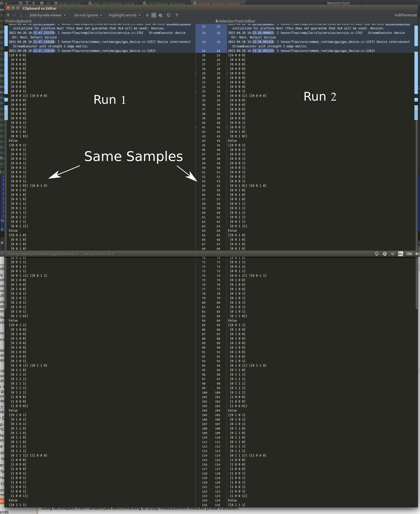Open the Do not ignore whitespace dropdown

click(88, 15)
